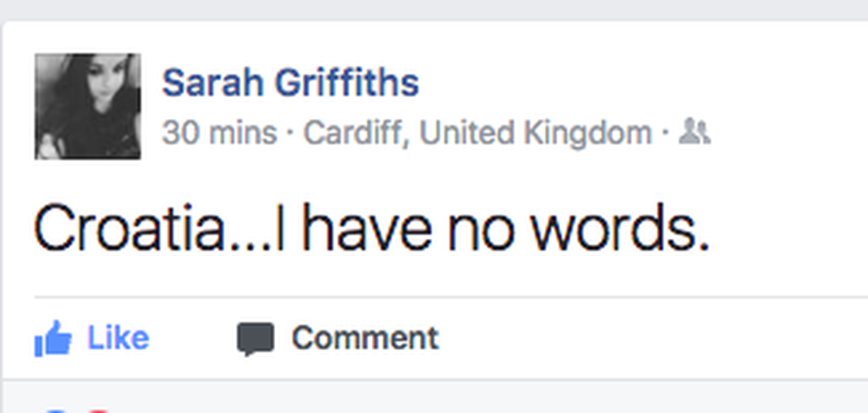The height and width of the screenshot is (413, 868).
Task: Select the word "Kingdom" in the location
Action: pyautogui.click(x=588, y=133)
